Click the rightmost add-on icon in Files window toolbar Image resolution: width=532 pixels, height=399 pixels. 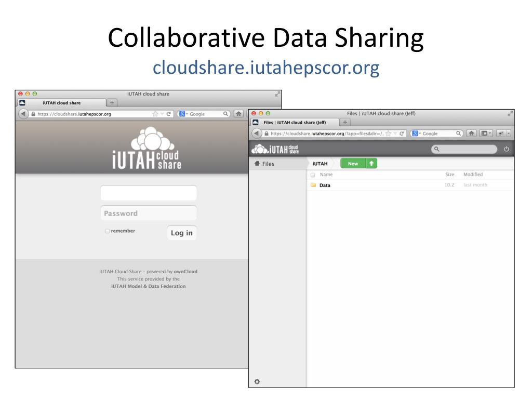501,134
